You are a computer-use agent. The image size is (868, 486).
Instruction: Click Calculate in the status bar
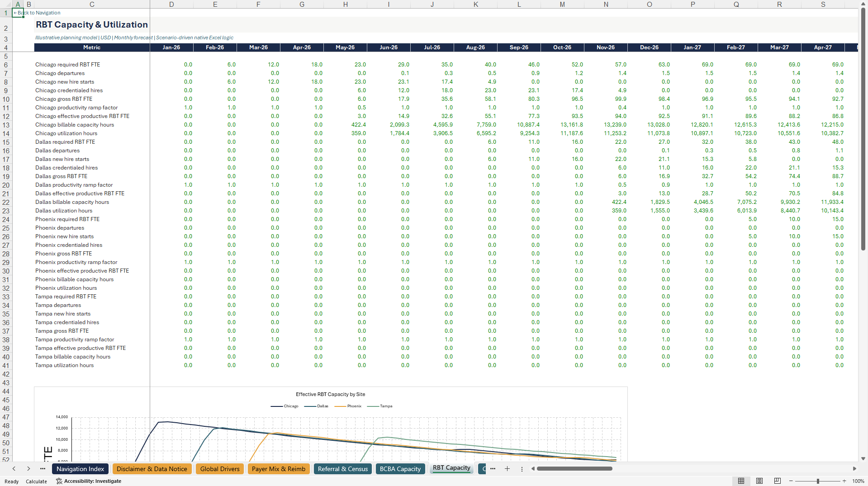36,481
